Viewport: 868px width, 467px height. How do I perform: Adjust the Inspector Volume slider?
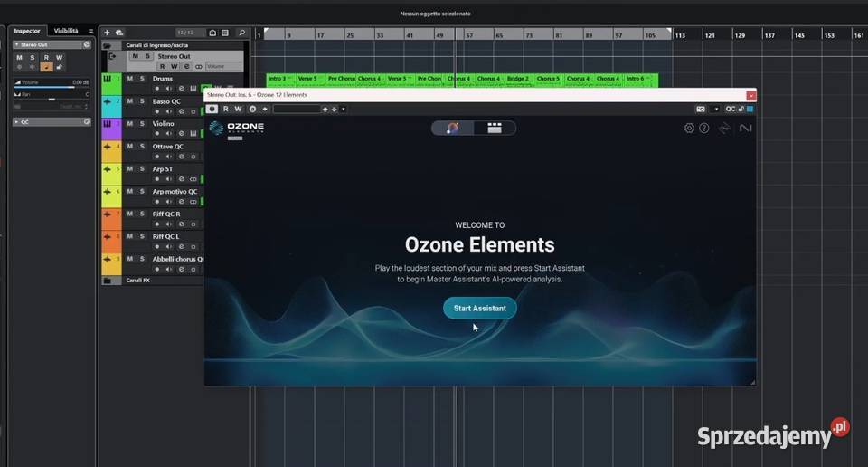[x=52, y=87]
